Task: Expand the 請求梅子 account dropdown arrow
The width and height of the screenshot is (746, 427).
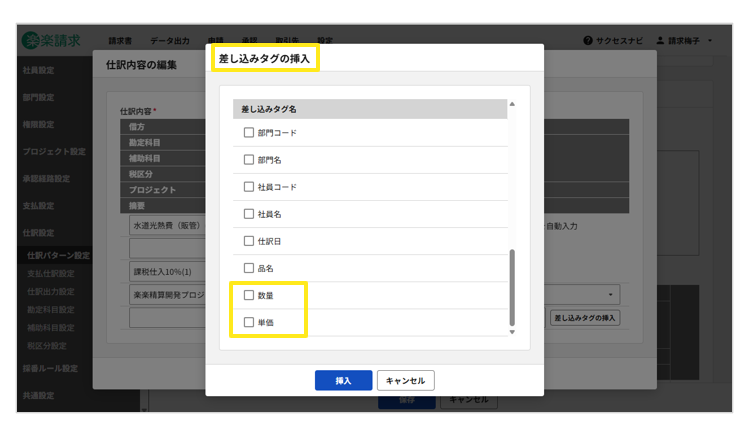Action: point(710,41)
